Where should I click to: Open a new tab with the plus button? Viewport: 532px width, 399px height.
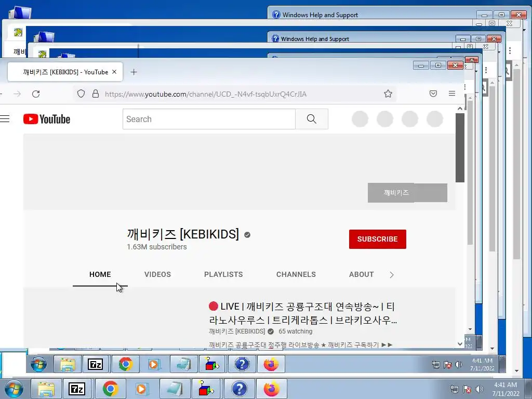134,72
